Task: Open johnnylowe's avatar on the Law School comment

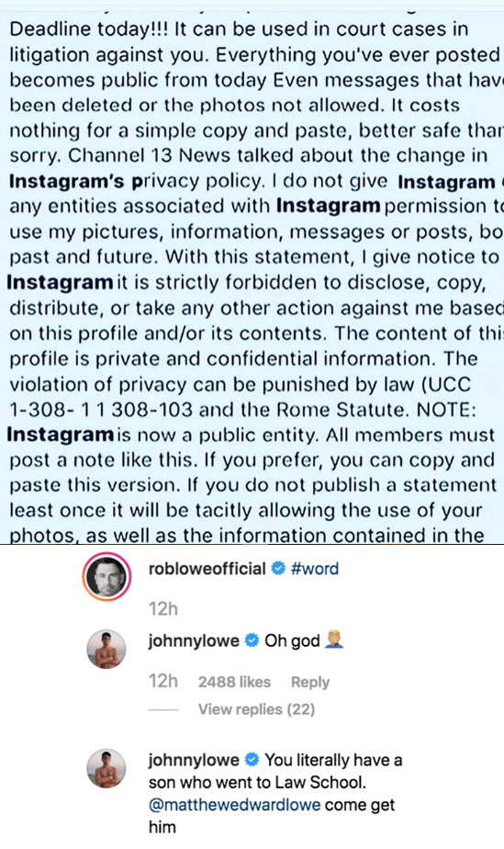Action: (106, 769)
